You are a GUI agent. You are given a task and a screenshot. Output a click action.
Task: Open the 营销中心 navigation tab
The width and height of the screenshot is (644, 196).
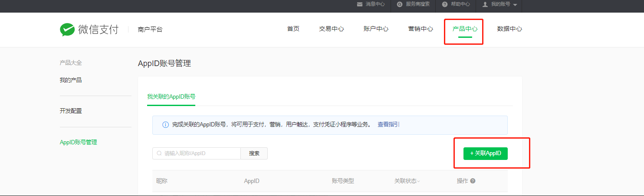pyautogui.click(x=421, y=29)
